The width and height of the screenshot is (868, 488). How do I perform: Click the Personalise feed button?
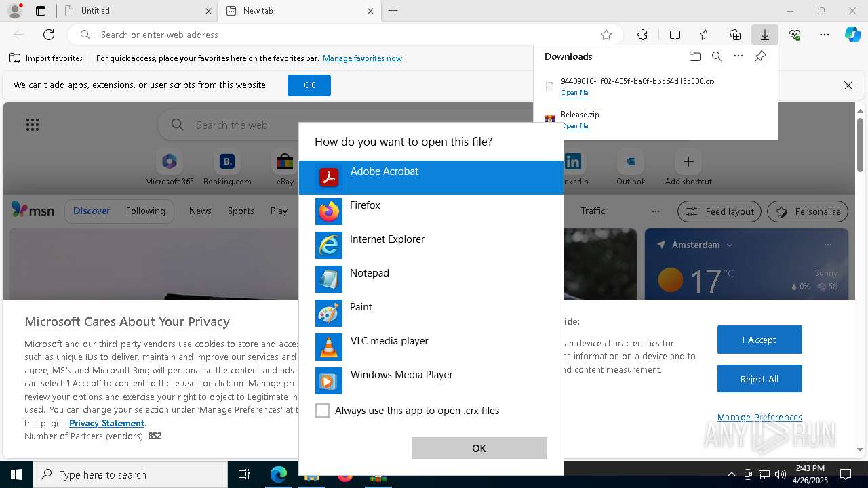tap(808, 211)
